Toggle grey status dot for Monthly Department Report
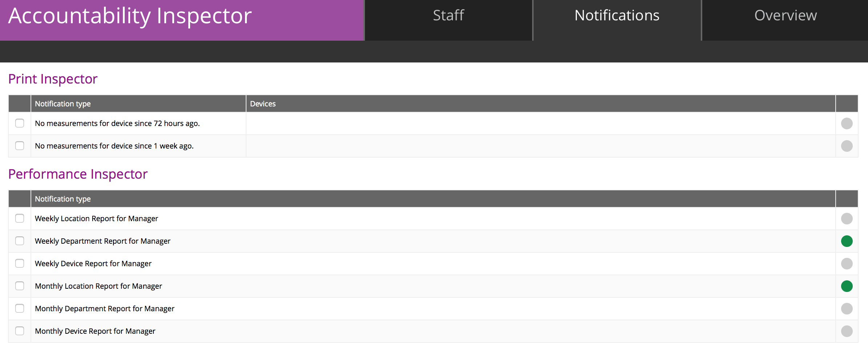Viewport: 868px width, 345px height. pyautogui.click(x=847, y=309)
